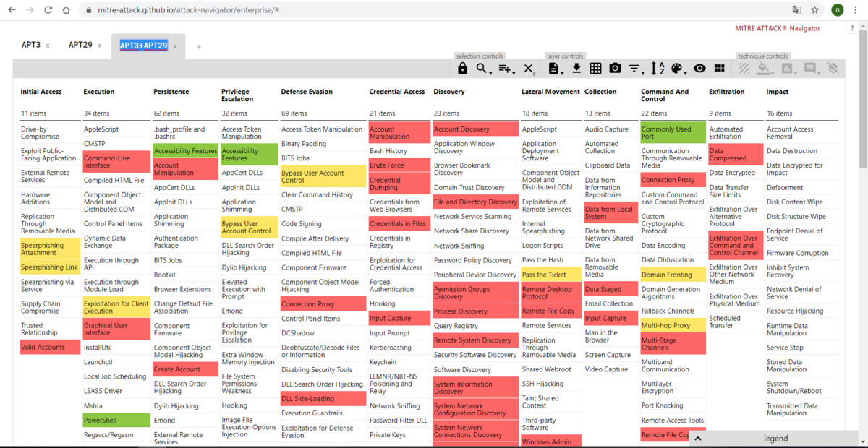Click the Credential Access tactic header

tap(397, 92)
